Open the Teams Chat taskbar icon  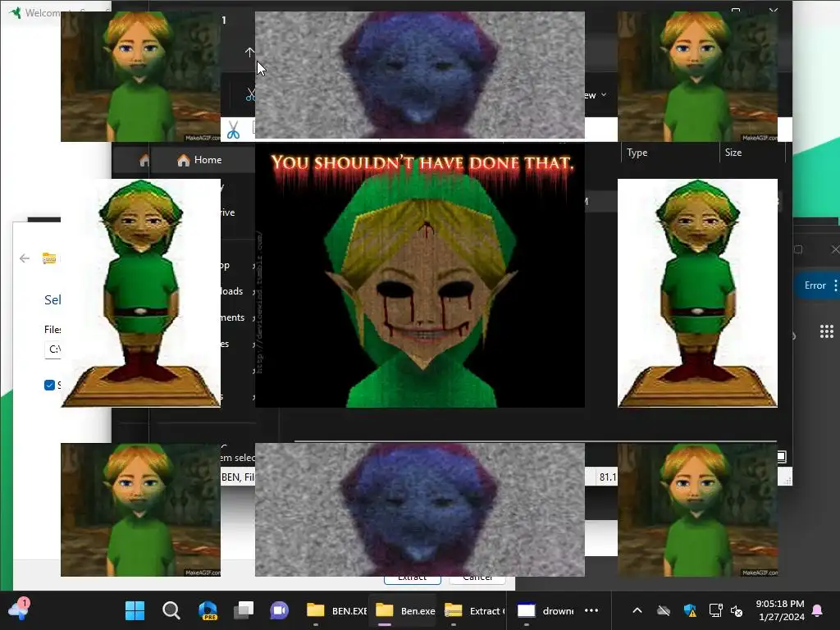pos(279,610)
